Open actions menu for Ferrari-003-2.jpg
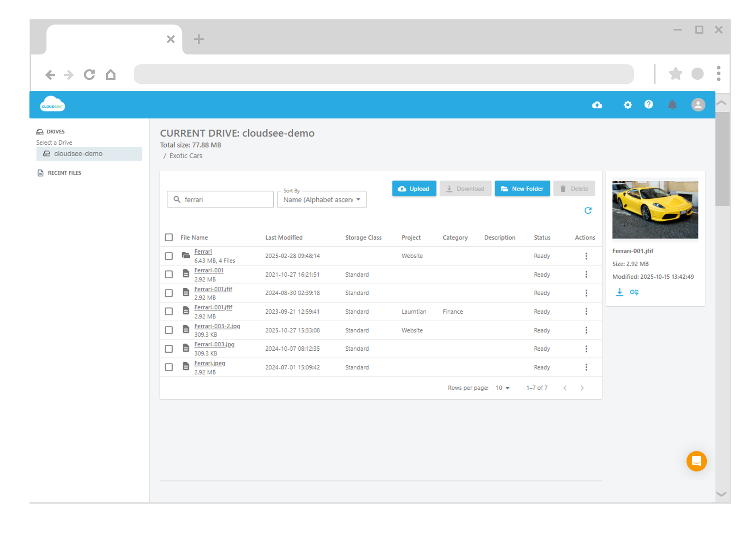This screenshot has height=534, width=756. tap(586, 330)
